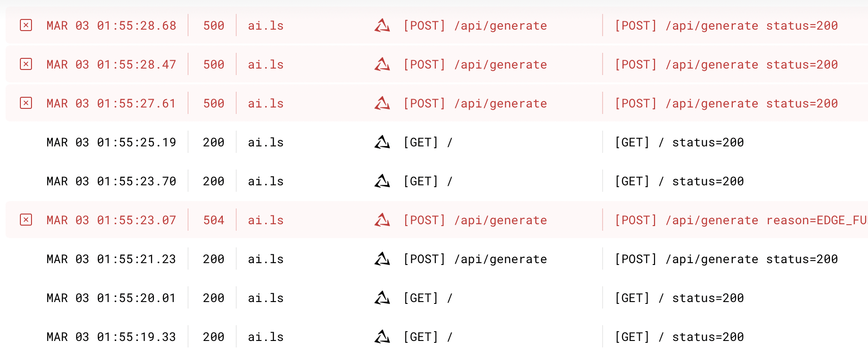Click error icon on 01:55:27.61 row
Viewport: 868px width, 353px height.
(26, 103)
